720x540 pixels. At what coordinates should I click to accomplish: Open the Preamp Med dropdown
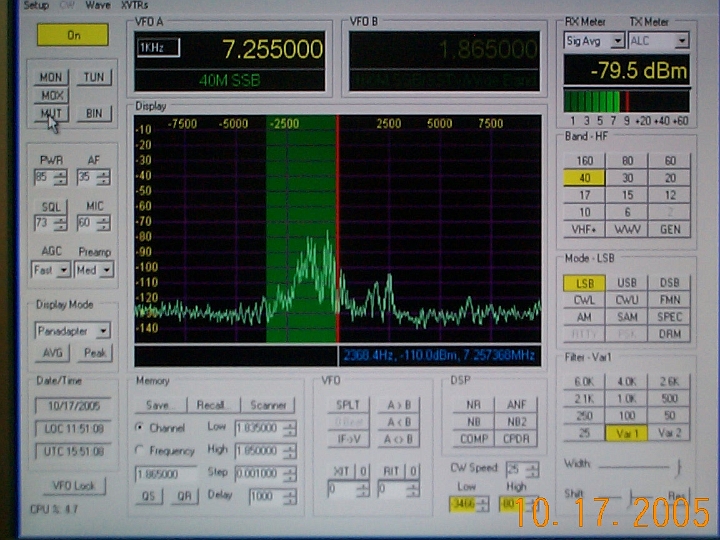coord(94,270)
